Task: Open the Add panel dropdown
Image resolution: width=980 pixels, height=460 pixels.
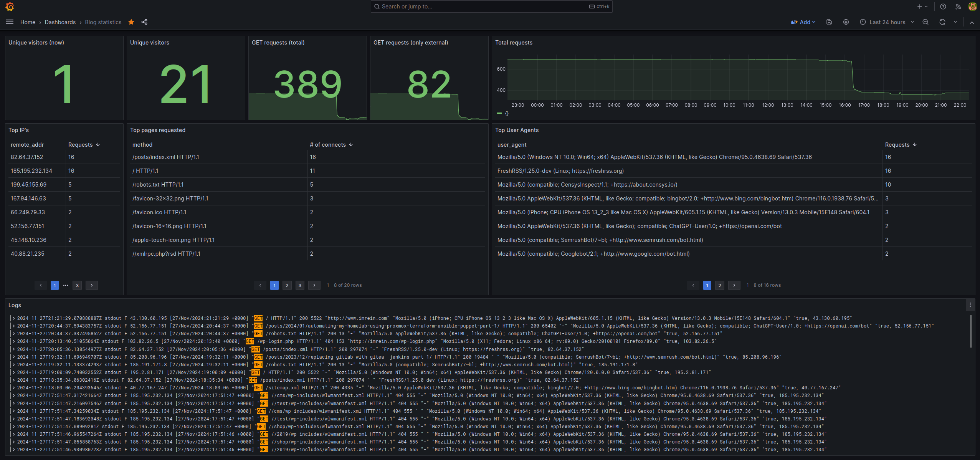Action: (803, 22)
